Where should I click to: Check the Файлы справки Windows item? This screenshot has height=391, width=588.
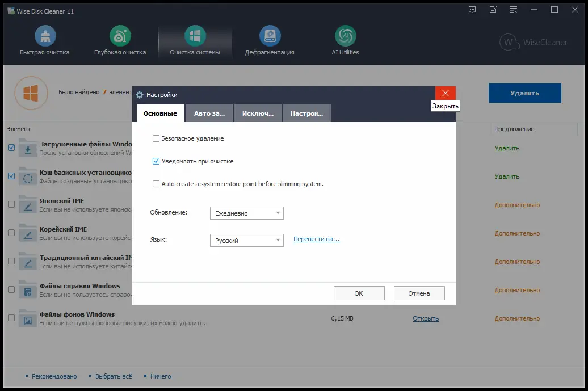tap(11, 289)
